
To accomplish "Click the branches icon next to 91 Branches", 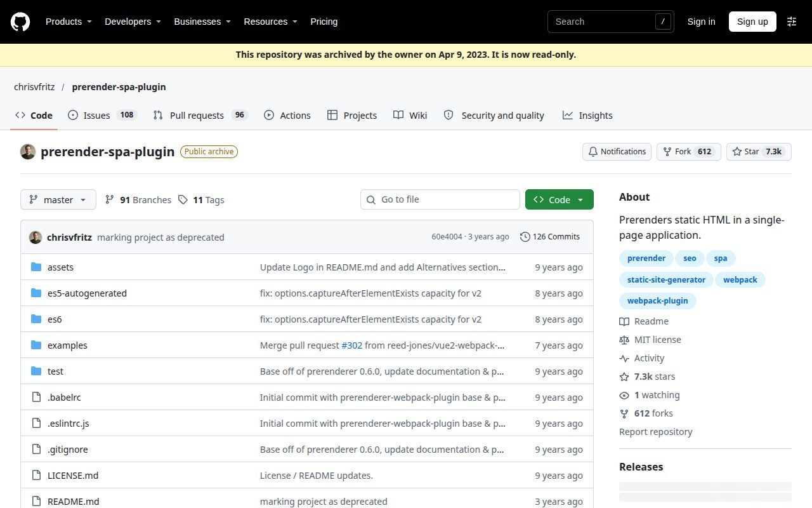I will click(x=110, y=200).
